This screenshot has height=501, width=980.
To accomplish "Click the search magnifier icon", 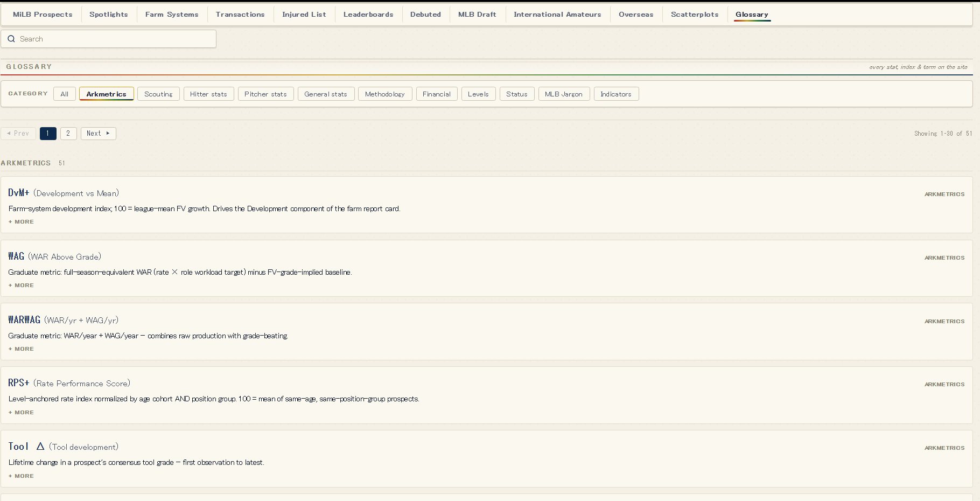I will coord(11,39).
